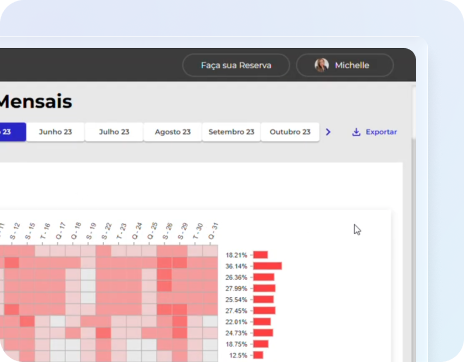Click the 36.14% bar in the chart

(268, 266)
